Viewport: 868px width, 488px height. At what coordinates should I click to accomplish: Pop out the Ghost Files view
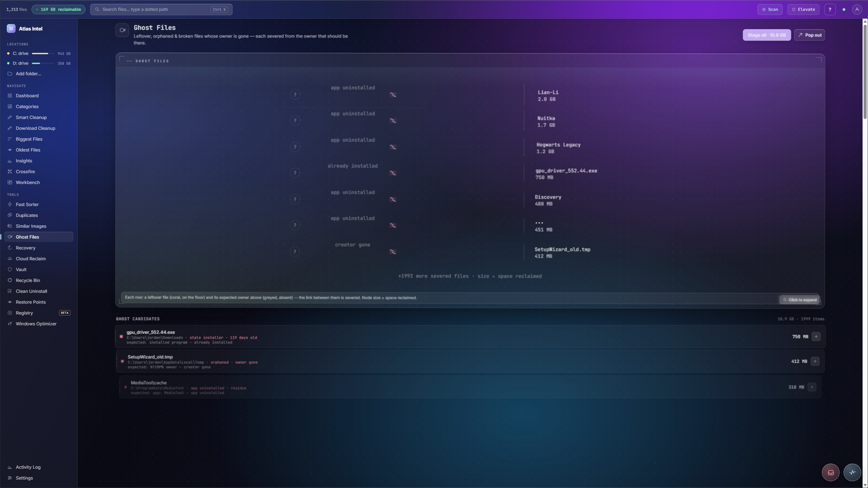809,35
